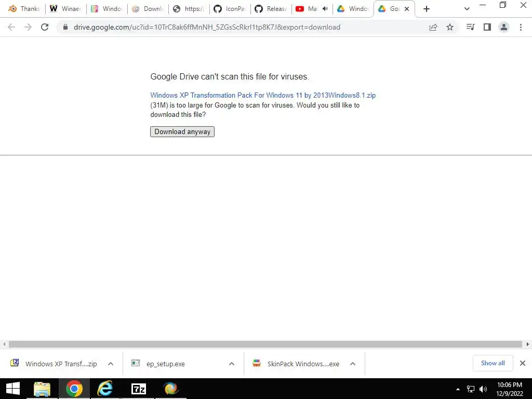Open File Explorer from taskbar
The image size is (532, 399).
pyautogui.click(x=42, y=389)
